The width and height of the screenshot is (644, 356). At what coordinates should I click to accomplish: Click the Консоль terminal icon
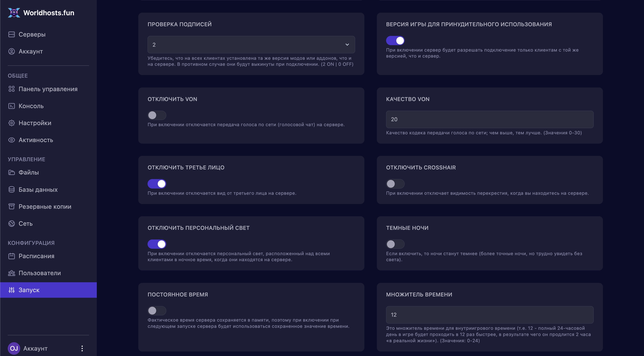11,106
